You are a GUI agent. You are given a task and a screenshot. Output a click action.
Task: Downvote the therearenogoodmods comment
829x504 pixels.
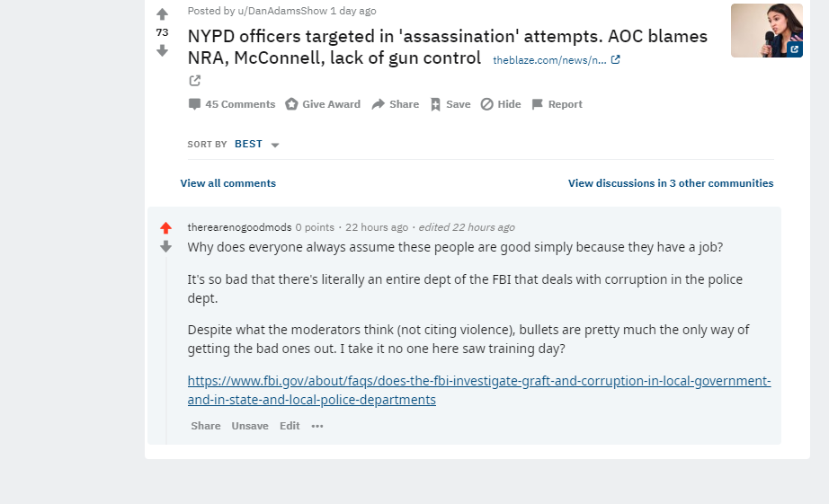click(x=165, y=247)
